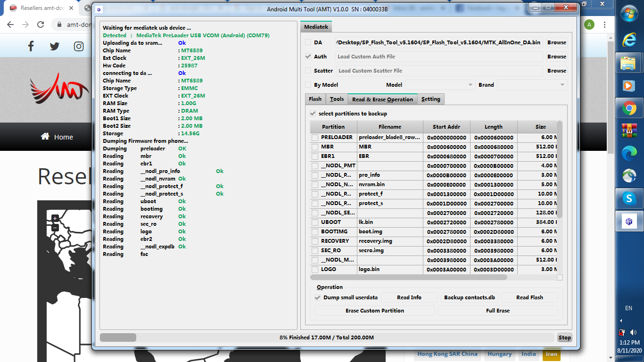The image size is (644, 362).
Task: Click the AMT app icon on the taskbar
Action: point(629,221)
